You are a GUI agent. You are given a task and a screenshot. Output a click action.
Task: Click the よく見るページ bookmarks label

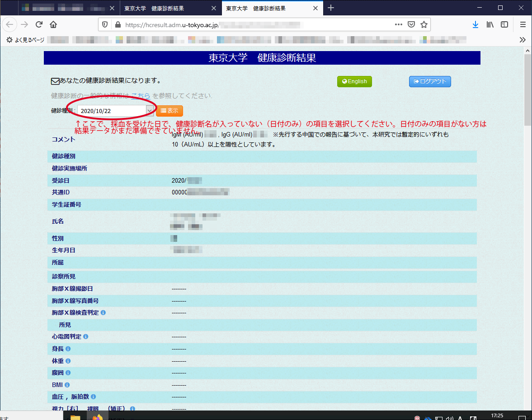[29, 40]
